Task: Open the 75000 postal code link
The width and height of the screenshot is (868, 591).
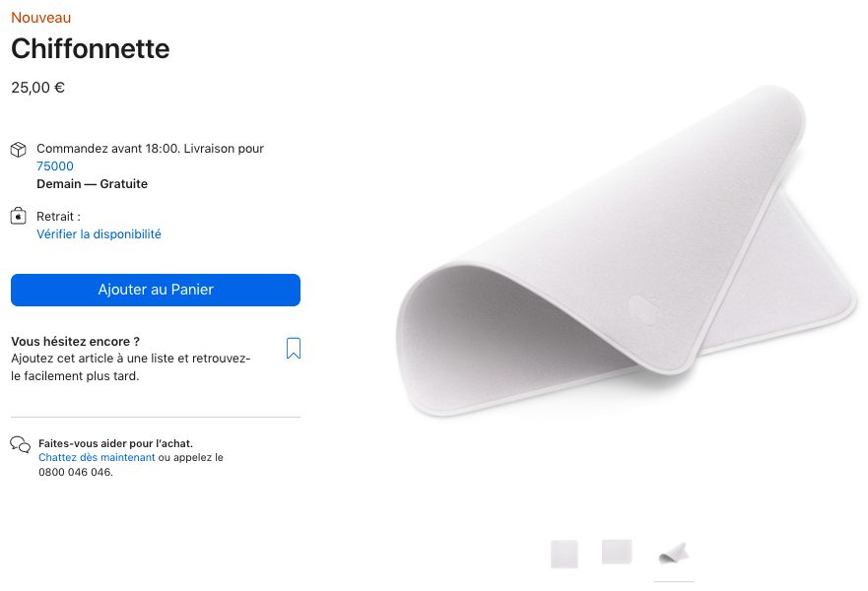Action: (55, 166)
